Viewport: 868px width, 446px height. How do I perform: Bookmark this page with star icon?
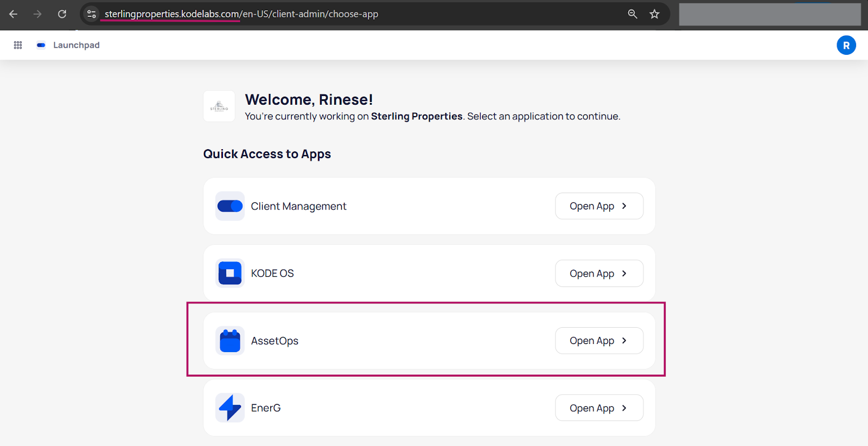pyautogui.click(x=654, y=14)
